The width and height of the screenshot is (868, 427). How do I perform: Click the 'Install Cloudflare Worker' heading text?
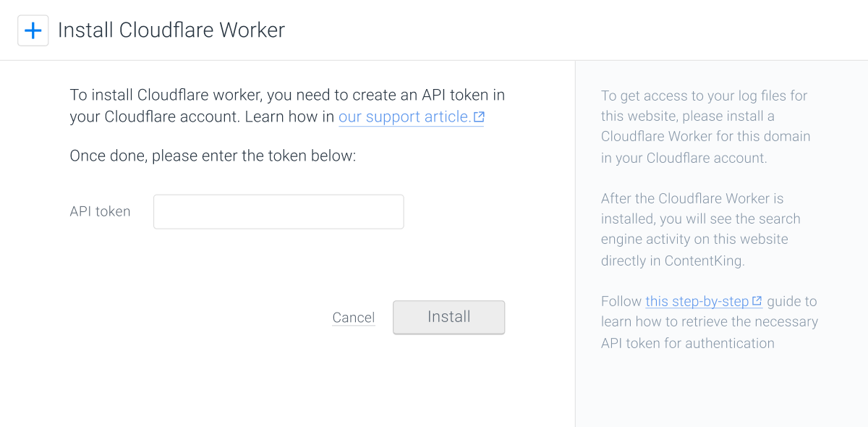(x=171, y=30)
